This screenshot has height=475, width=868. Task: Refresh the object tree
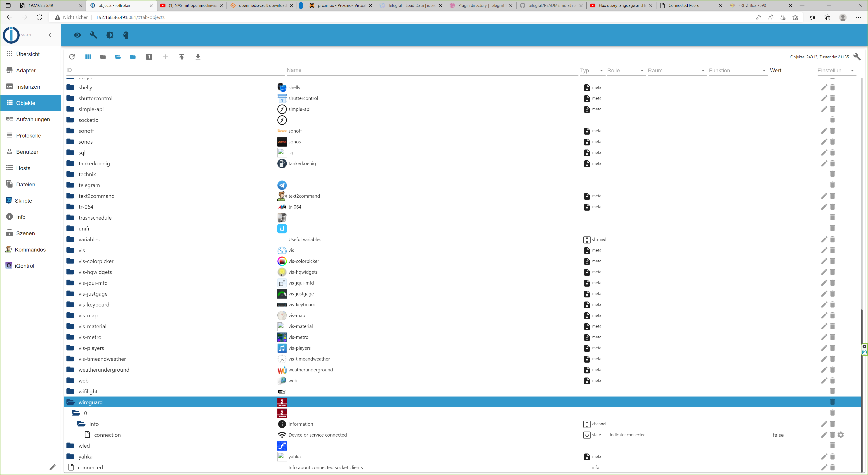pyautogui.click(x=72, y=57)
